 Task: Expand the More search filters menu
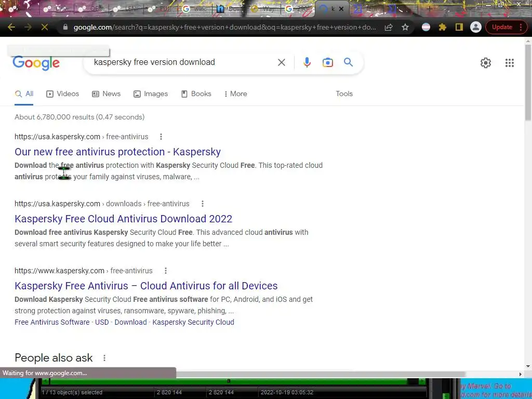click(x=235, y=94)
